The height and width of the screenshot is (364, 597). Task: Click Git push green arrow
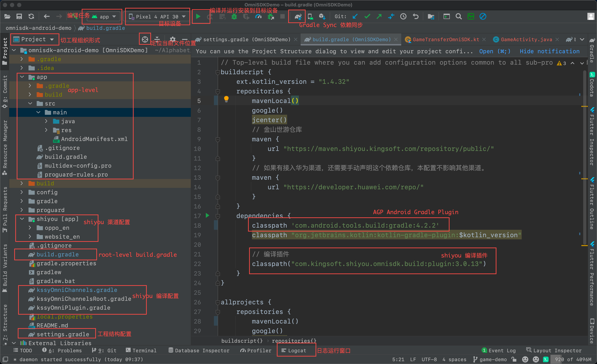tap(379, 17)
